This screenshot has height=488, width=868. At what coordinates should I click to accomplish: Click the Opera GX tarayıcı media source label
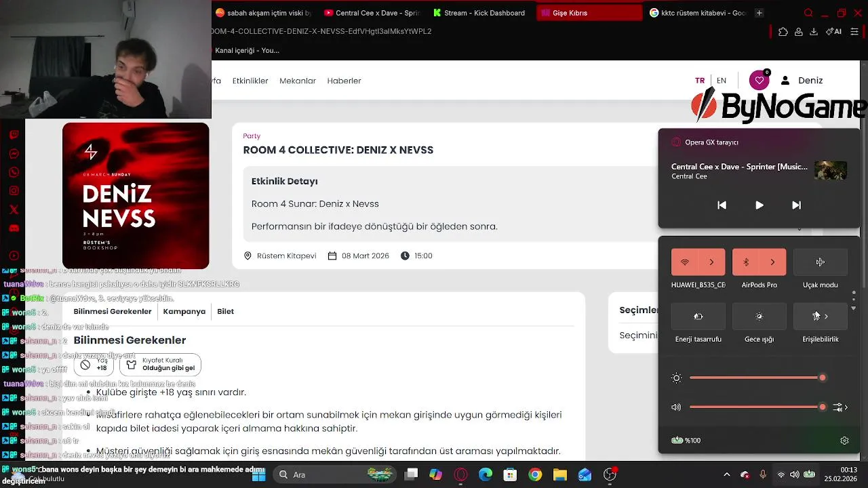(x=711, y=142)
